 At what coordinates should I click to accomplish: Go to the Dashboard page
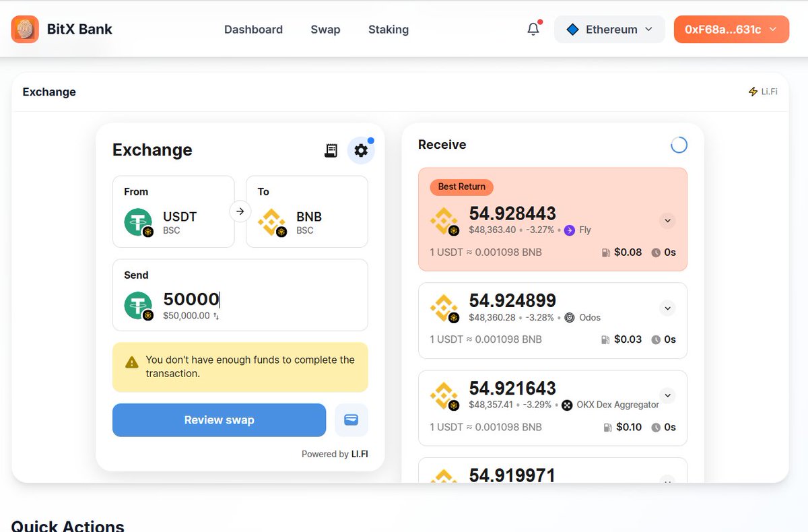(253, 29)
